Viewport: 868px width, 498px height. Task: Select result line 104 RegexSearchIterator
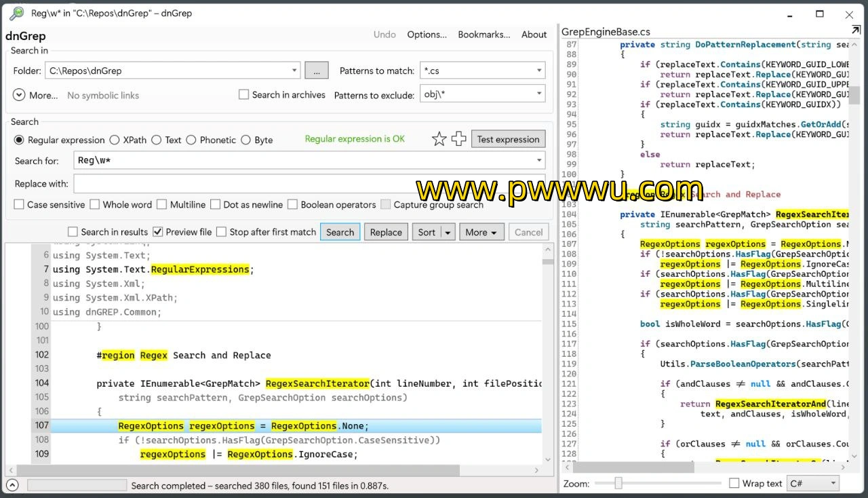coord(286,383)
